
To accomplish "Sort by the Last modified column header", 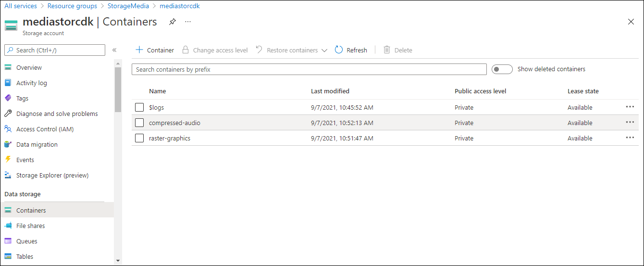I will tap(330, 91).
